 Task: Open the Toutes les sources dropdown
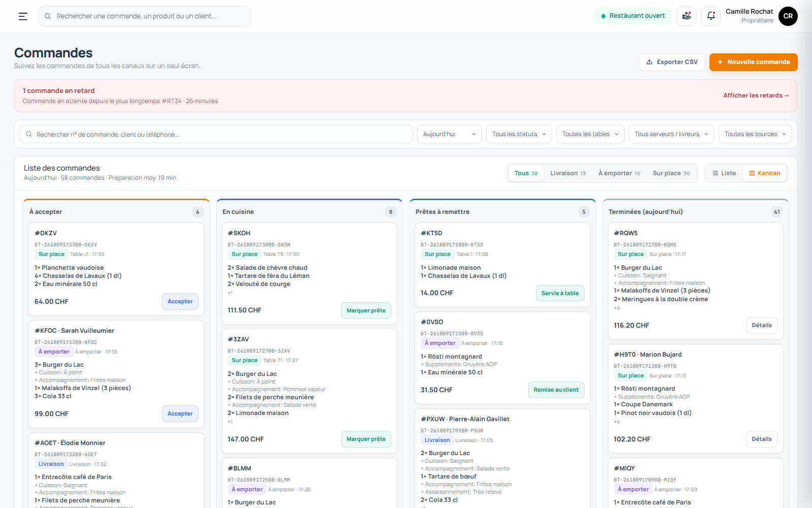[755, 134]
